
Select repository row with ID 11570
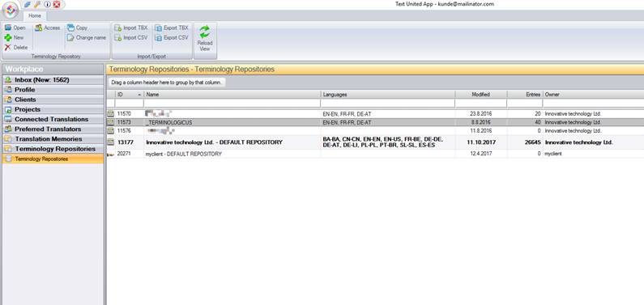coord(375,113)
